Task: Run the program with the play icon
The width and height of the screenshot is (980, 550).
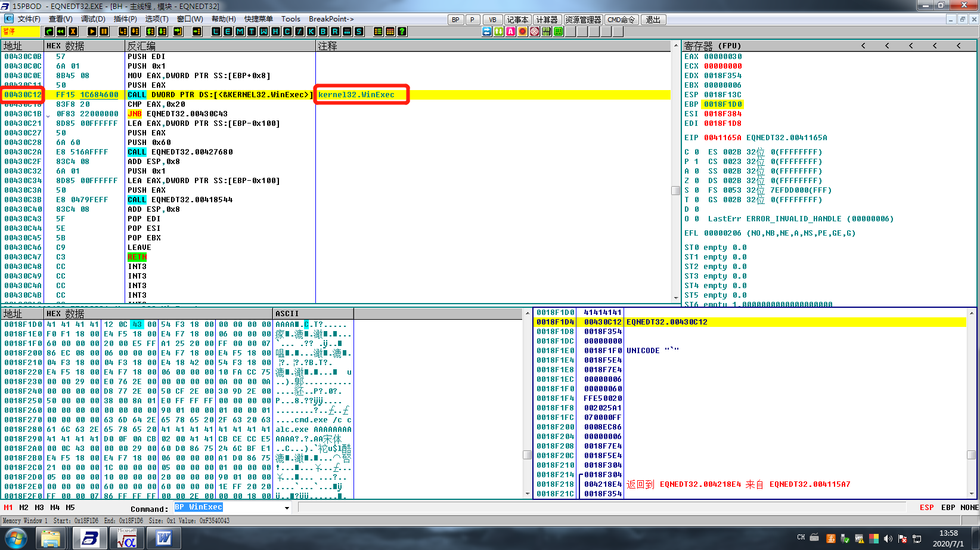Action: pyautogui.click(x=92, y=32)
